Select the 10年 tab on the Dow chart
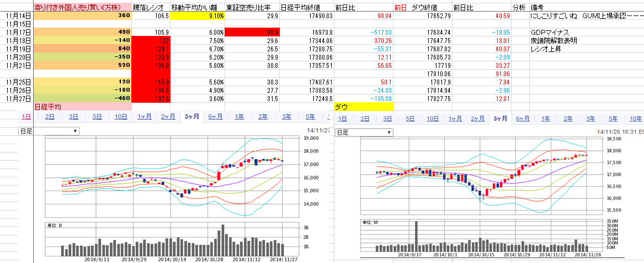644x263 pixels. pos(636,119)
